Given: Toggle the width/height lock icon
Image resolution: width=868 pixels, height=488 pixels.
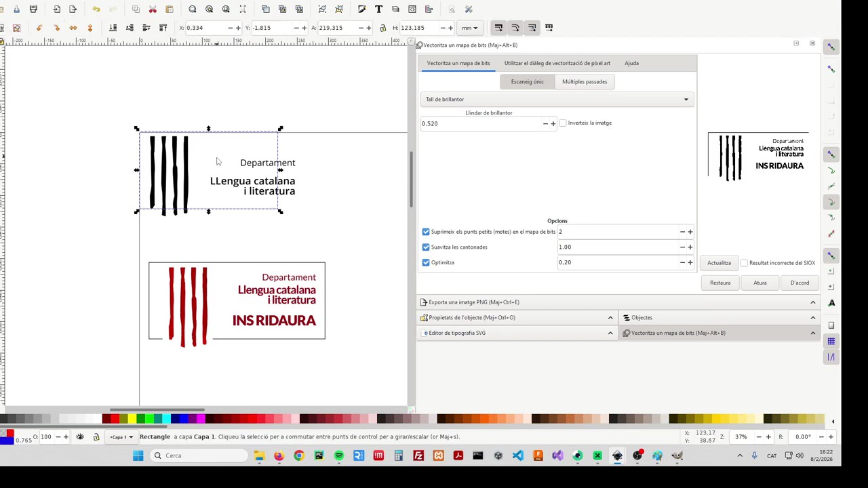Looking at the screenshot, I should [382, 28].
